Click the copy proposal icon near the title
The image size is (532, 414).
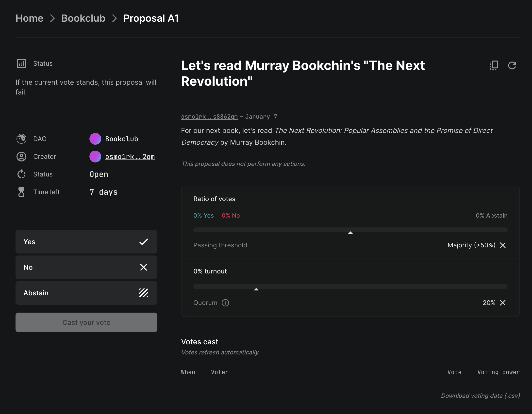[494, 65]
